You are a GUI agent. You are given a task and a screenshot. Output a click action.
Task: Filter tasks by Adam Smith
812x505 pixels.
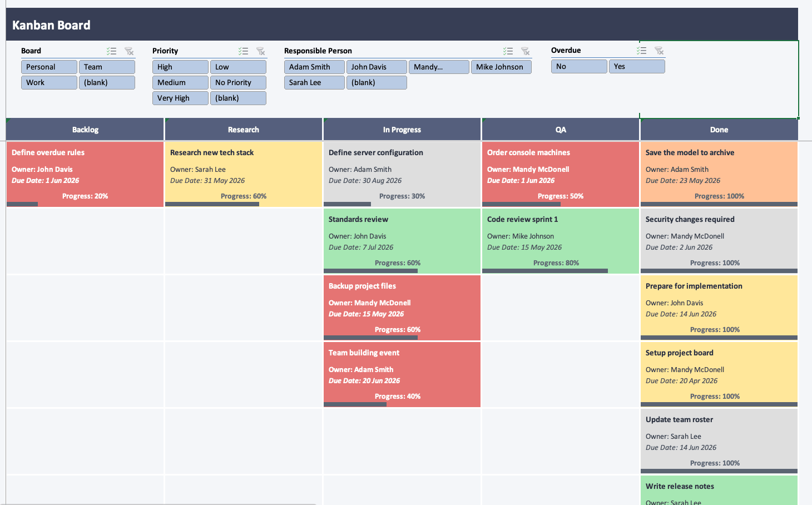314,67
